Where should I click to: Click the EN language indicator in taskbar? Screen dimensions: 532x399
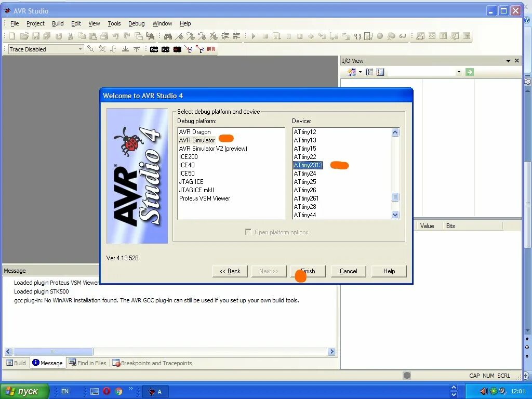tap(65, 391)
